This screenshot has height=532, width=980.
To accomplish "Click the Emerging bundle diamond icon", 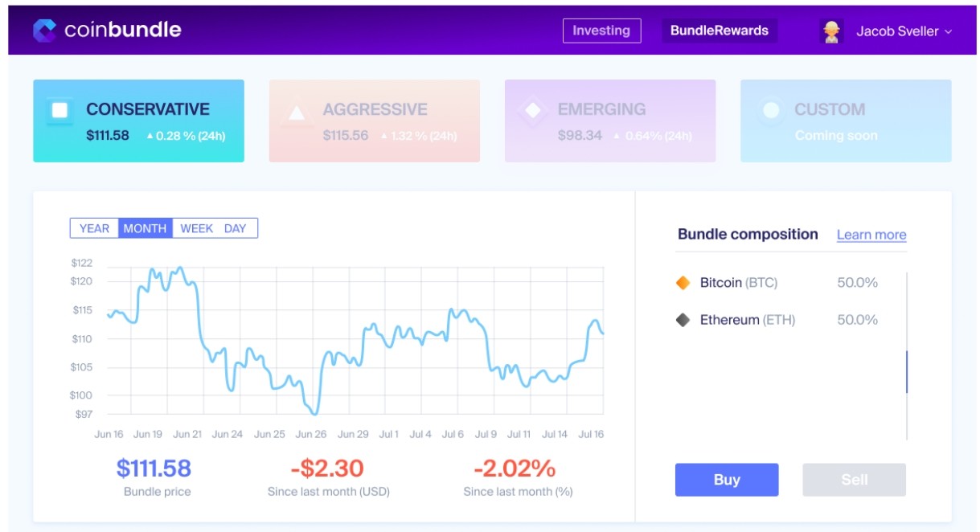I will tap(532, 111).
